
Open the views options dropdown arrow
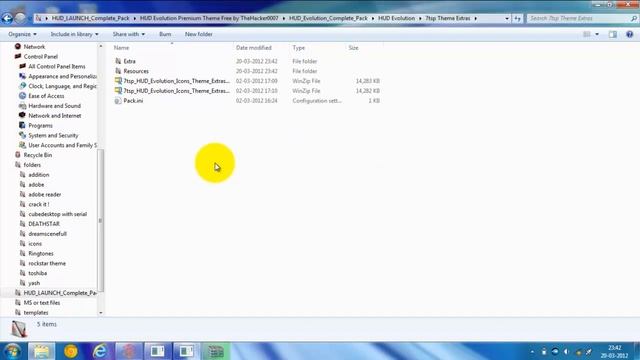[x=597, y=34]
